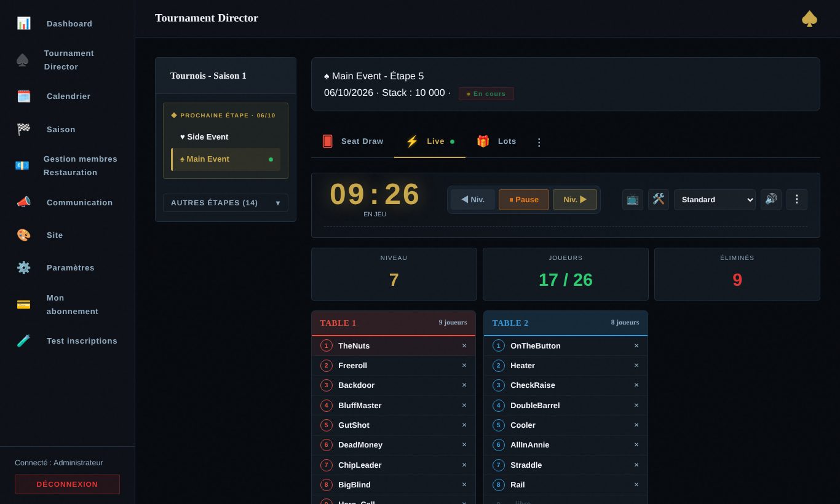The width and height of the screenshot is (840, 504).
Task: Expand the Autres étapes (14) list
Action: pyautogui.click(x=226, y=203)
